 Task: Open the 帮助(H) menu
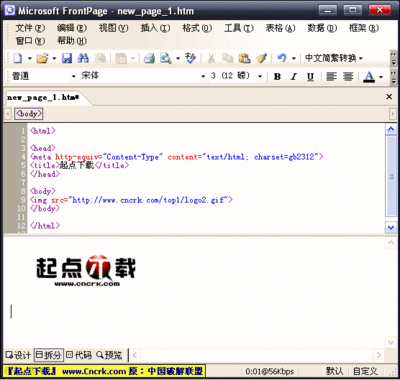[x=72, y=41]
